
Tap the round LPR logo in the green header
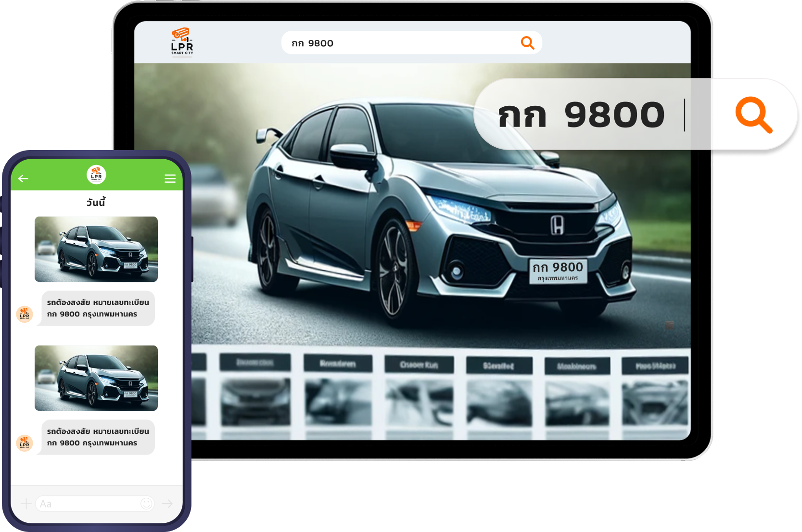96,175
